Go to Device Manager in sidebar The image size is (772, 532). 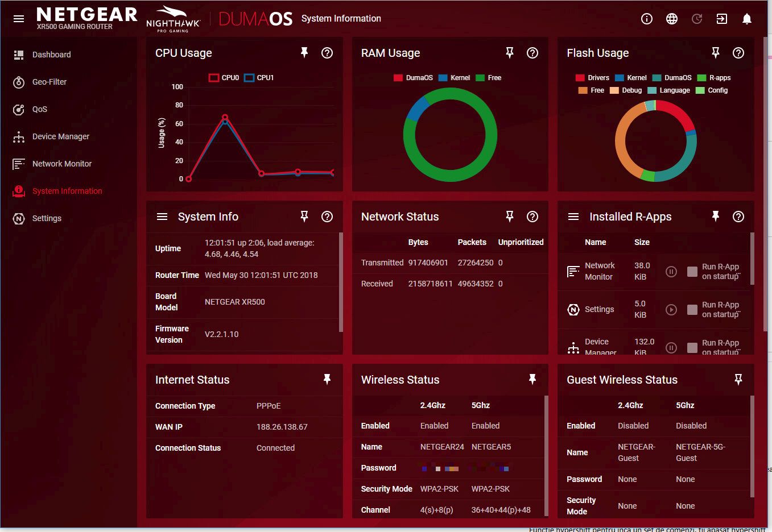[60, 136]
